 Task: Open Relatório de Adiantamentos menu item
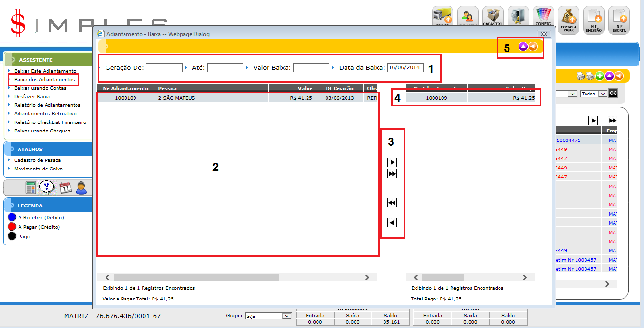coord(47,105)
